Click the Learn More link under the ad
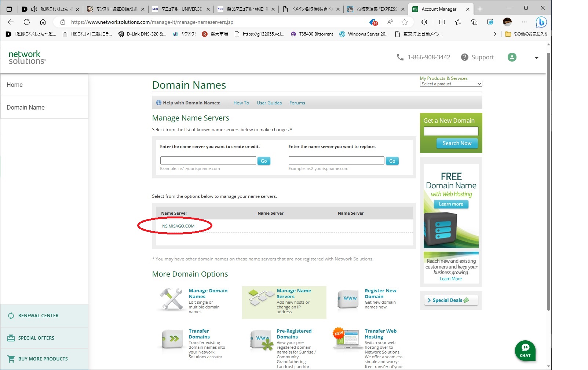The width and height of the screenshot is (588, 370). 451,279
